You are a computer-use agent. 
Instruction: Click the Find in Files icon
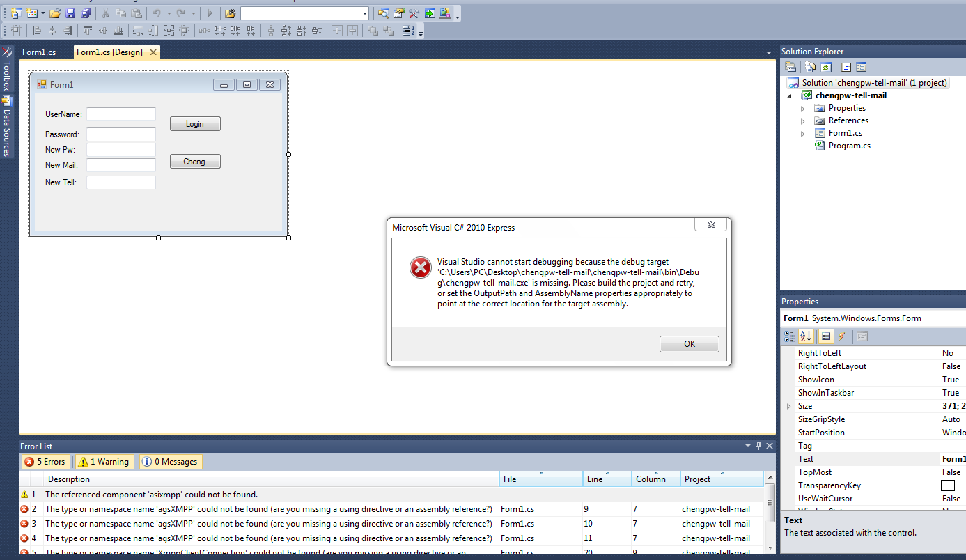[230, 13]
